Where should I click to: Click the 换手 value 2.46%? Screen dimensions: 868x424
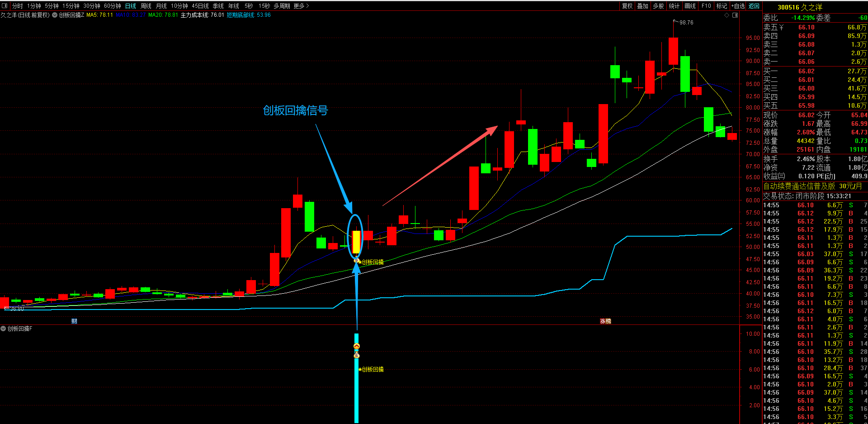point(805,159)
